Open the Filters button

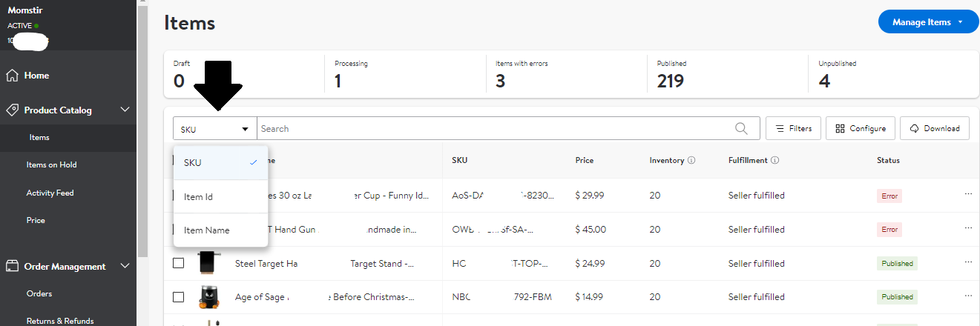tap(793, 128)
